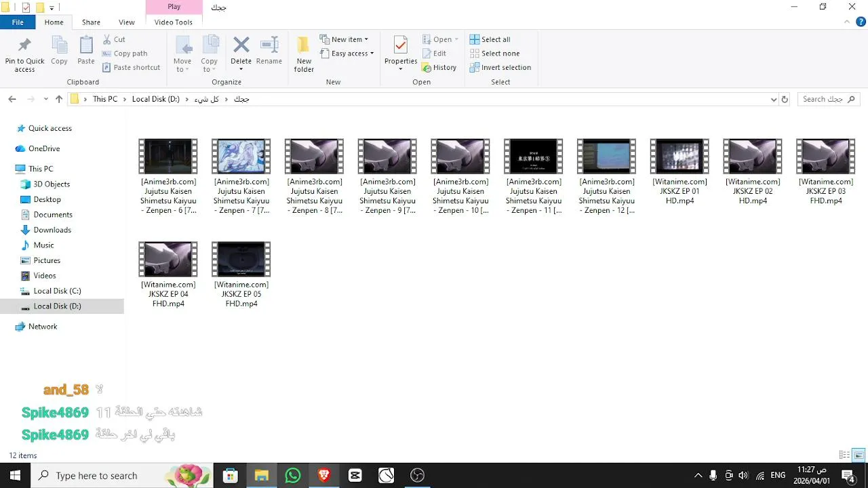The width and height of the screenshot is (868, 488).
Task: Open the Video Tools tab
Action: pyautogui.click(x=174, y=22)
